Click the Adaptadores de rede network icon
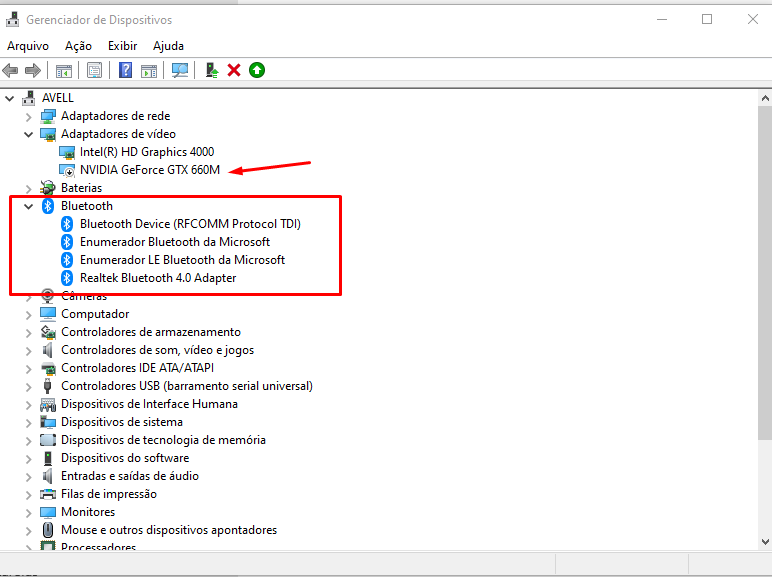 point(48,116)
